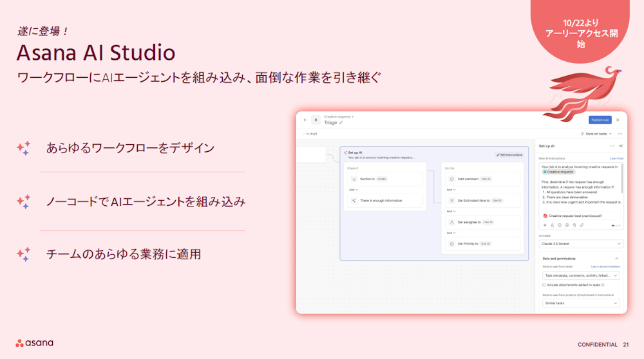
Task: Open the AI model Claude 3.5 Sonnet dropdown
Action: tap(581, 244)
